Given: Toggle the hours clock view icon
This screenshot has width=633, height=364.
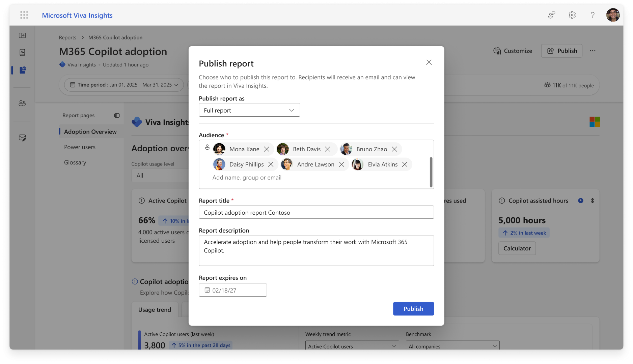Looking at the screenshot, I should 581,201.
